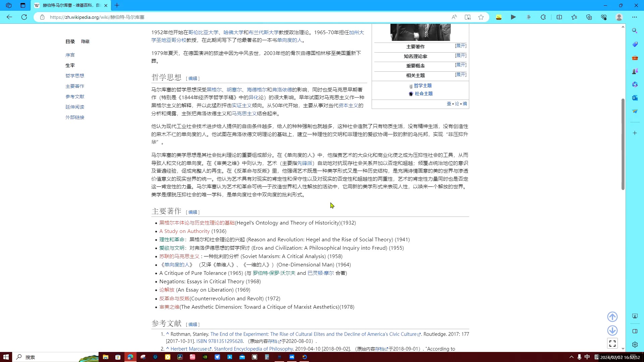Open the 理性和革命 link
The image size is (644, 362).
point(172,240)
